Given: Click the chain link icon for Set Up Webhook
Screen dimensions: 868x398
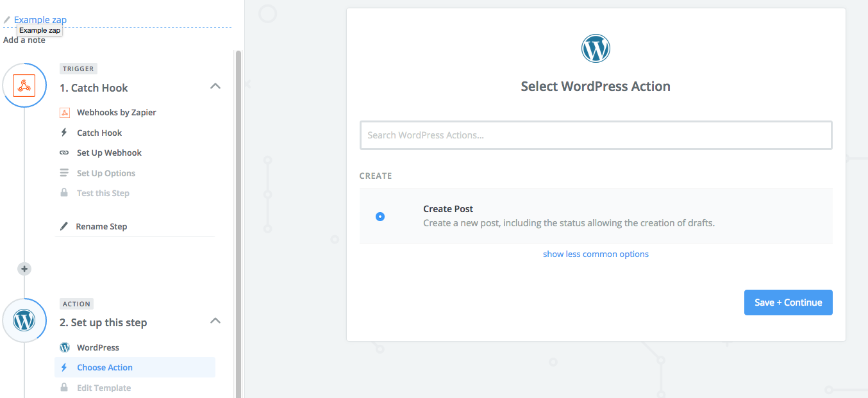Looking at the screenshot, I should tap(64, 153).
